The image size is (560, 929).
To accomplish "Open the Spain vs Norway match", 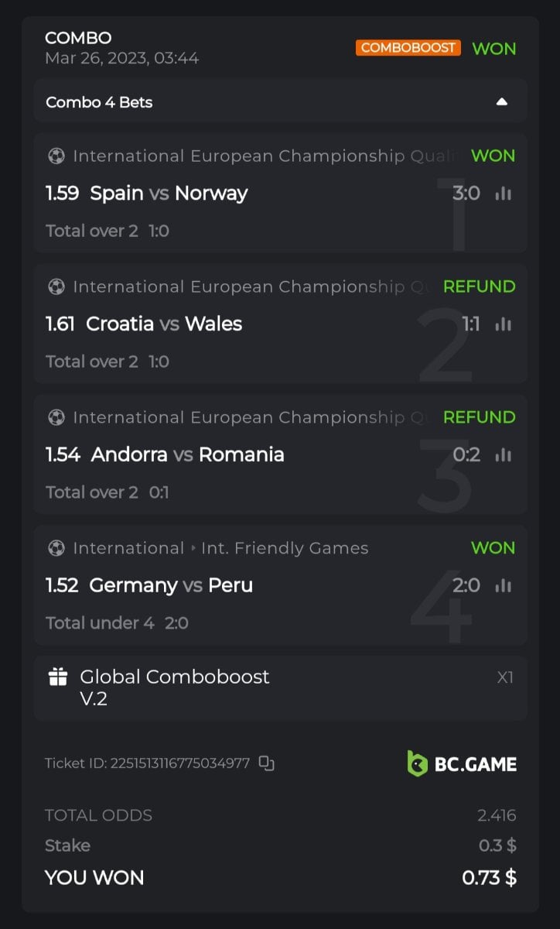I will (169, 193).
